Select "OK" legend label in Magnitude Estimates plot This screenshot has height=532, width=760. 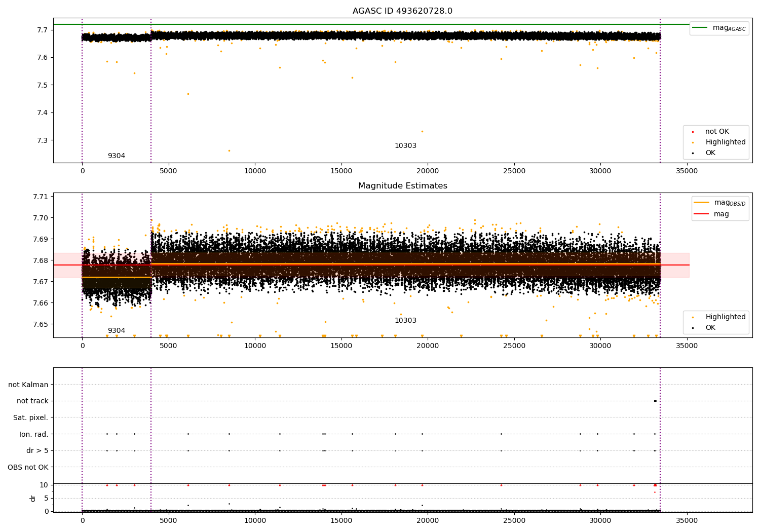pos(710,328)
